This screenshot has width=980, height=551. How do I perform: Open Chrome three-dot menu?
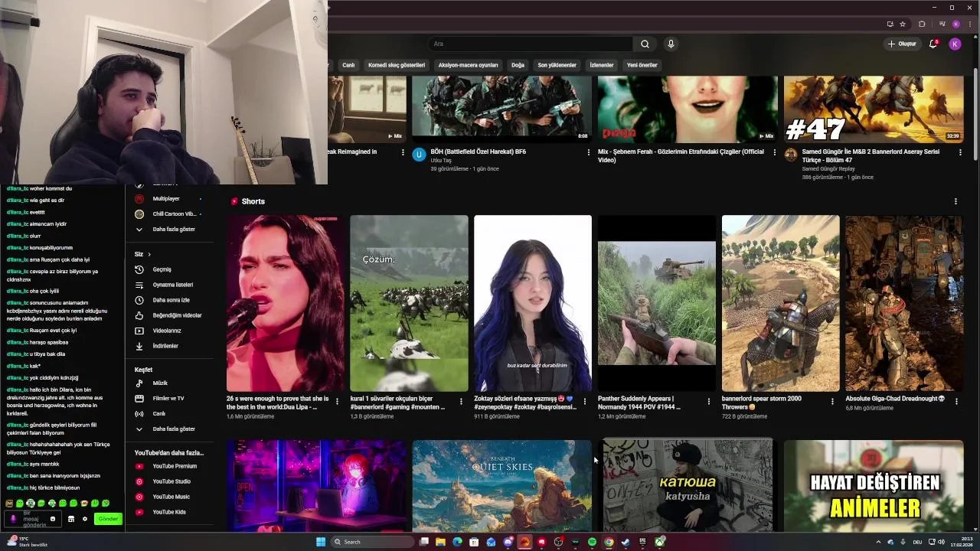(971, 24)
